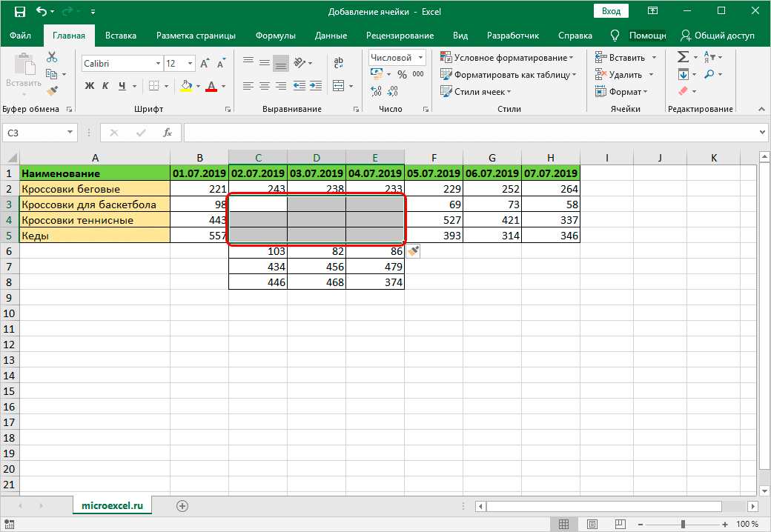Open the Формулы ribbon tab
Viewport: 771px width, 532px height.
point(275,36)
